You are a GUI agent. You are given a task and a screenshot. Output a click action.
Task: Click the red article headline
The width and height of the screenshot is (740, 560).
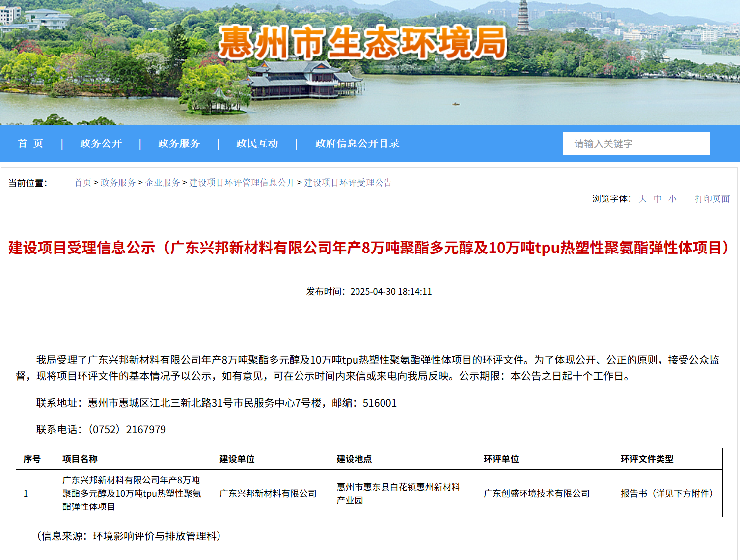click(369, 248)
